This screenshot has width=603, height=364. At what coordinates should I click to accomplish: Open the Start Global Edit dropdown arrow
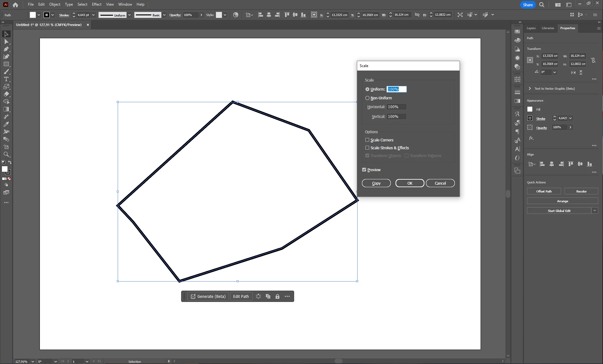[595, 211]
